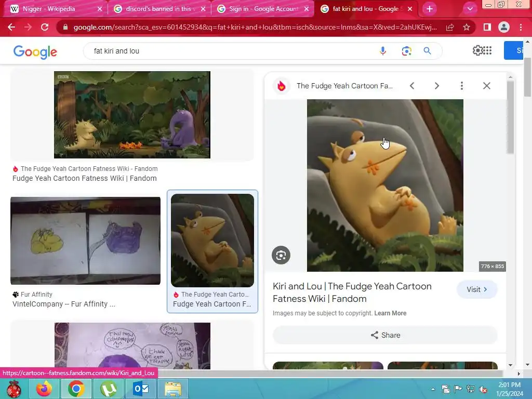Search by image with the Google Lens icon
The image size is (532, 399).
pyautogui.click(x=406, y=51)
